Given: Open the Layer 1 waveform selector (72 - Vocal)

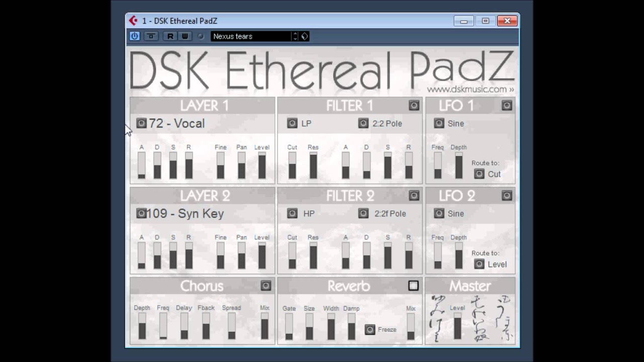Looking at the screenshot, I should [x=141, y=123].
